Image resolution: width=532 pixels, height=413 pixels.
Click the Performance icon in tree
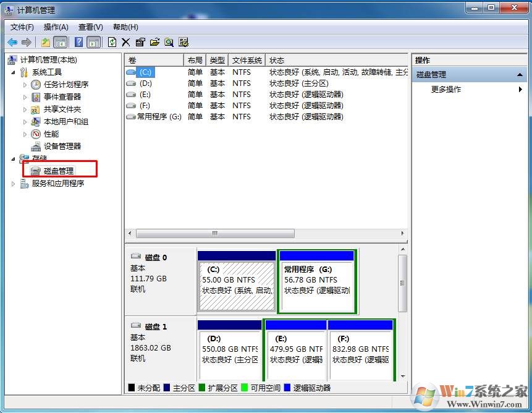[x=36, y=134]
